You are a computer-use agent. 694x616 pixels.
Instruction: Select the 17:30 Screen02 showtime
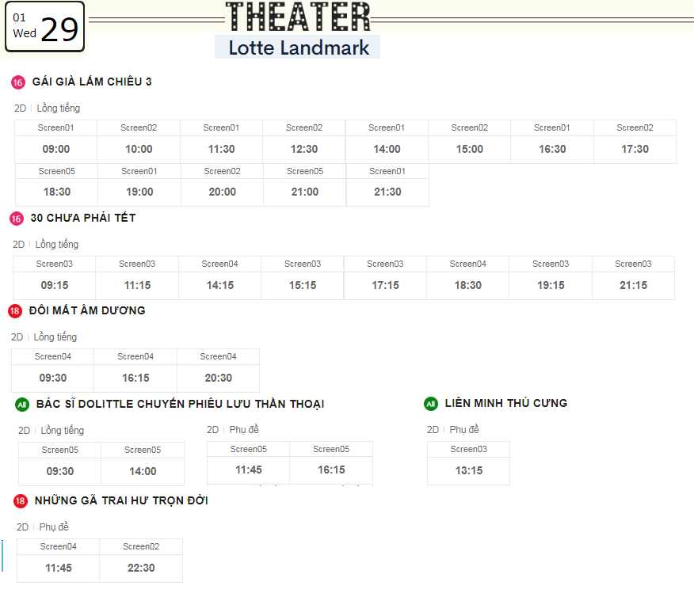pyautogui.click(x=635, y=142)
